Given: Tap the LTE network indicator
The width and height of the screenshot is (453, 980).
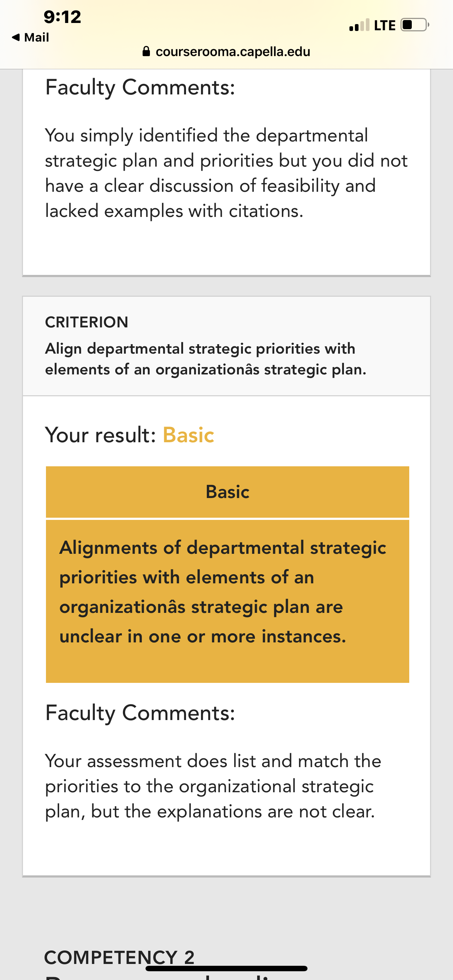Looking at the screenshot, I should [x=385, y=26].
